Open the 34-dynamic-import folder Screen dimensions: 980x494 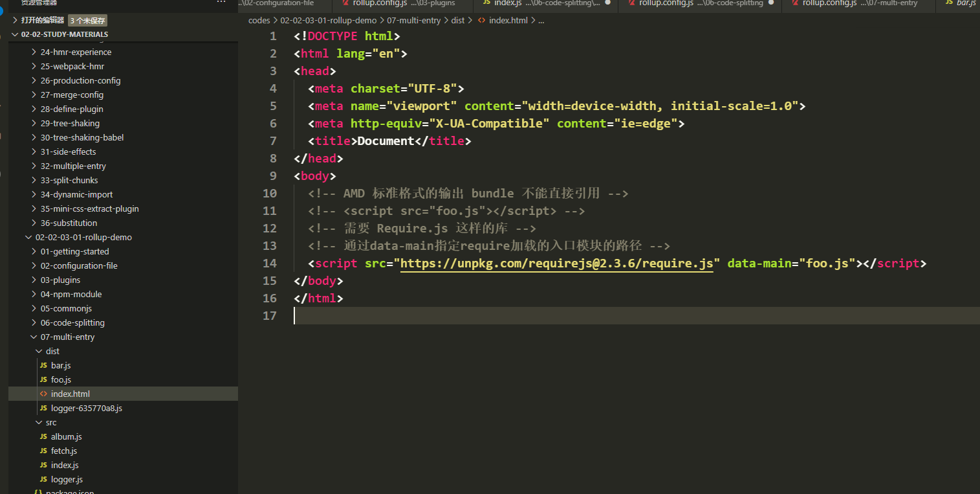click(76, 195)
